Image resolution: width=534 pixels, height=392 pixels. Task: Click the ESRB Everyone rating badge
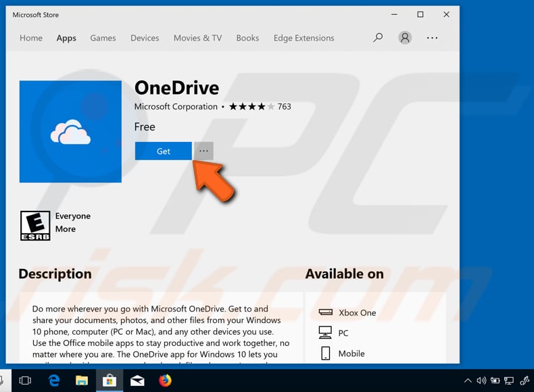coord(35,226)
